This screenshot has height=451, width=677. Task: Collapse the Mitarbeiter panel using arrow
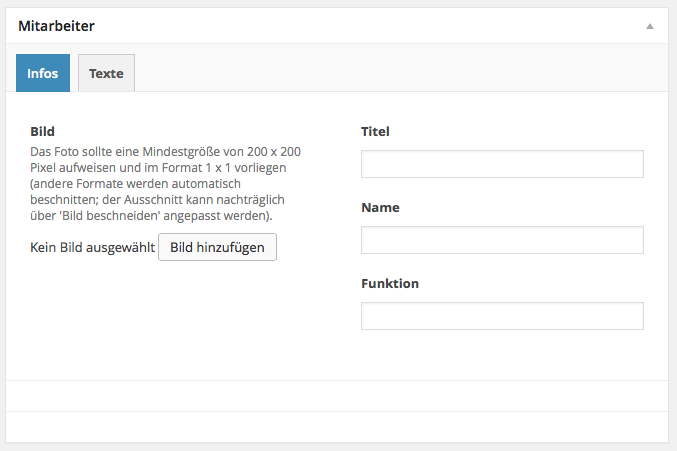649,27
